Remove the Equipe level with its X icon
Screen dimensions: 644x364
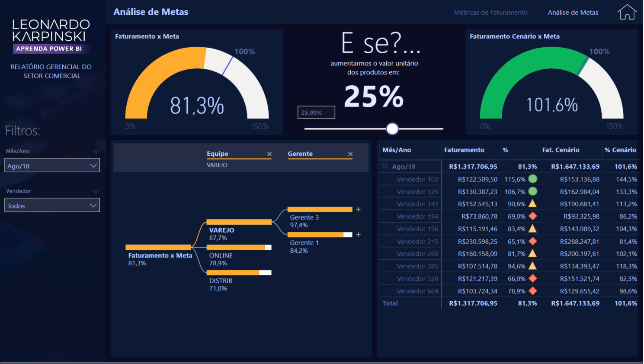[269, 154]
